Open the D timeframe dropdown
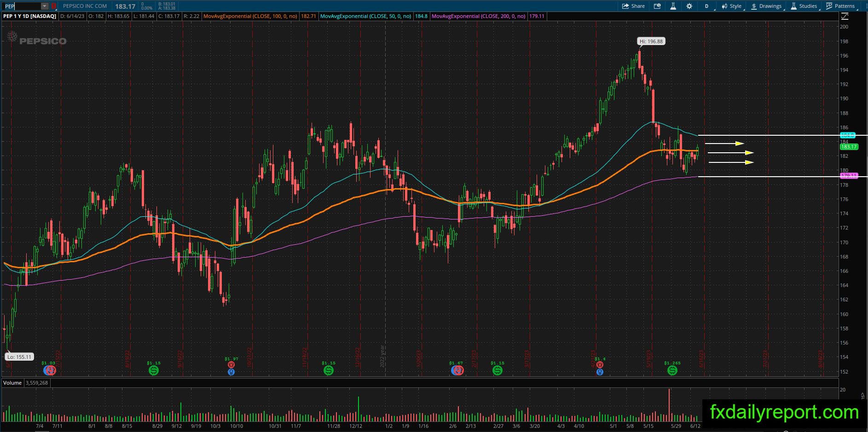Viewport: 868px width, 432px height. click(x=707, y=6)
